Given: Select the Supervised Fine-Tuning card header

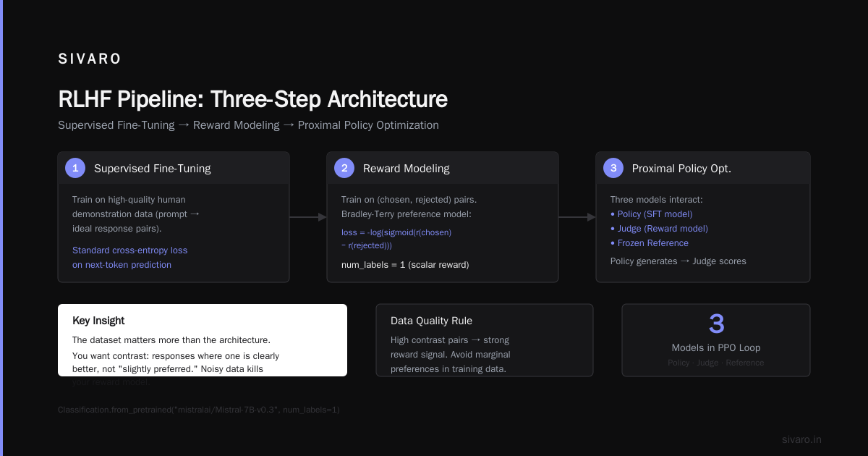Looking at the screenshot, I should (x=174, y=168).
